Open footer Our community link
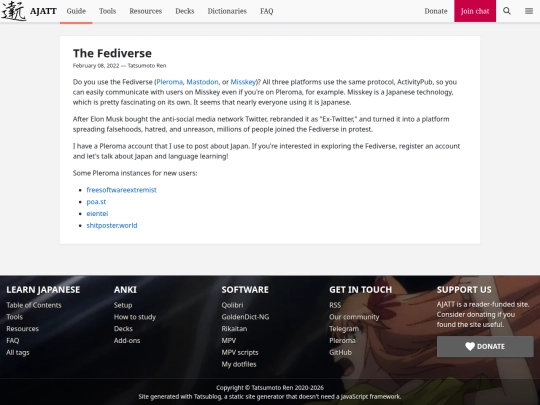This screenshot has height=405, width=540. (x=354, y=317)
